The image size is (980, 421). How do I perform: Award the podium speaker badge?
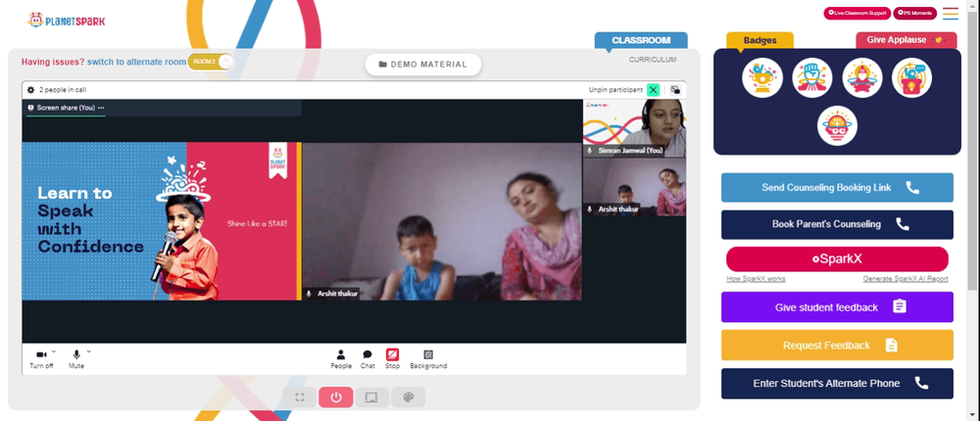tap(911, 77)
